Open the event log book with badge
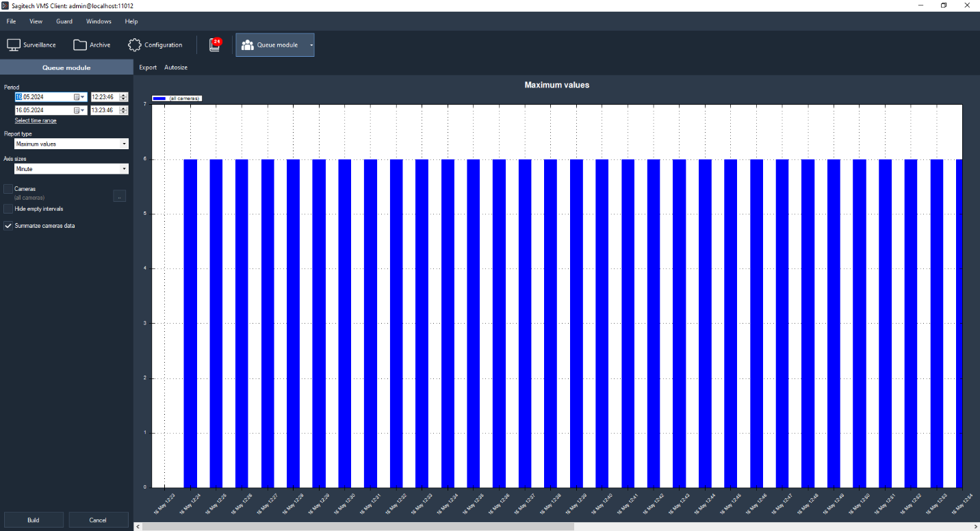The height and width of the screenshot is (531, 980). point(215,45)
